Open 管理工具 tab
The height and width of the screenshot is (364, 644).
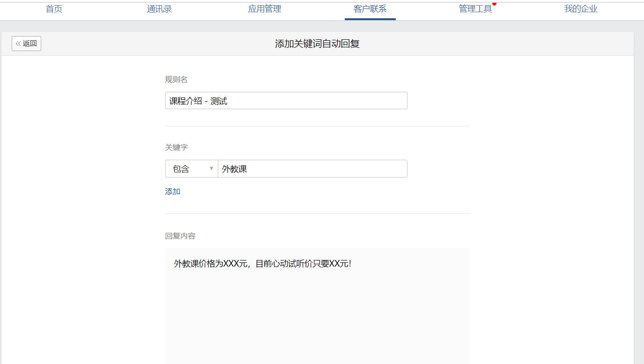(x=475, y=9)
